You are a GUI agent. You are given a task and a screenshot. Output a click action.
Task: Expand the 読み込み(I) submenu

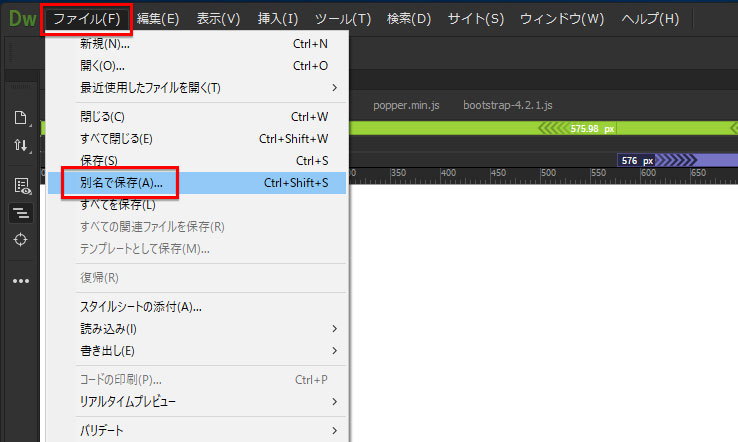tap(108, 328)
